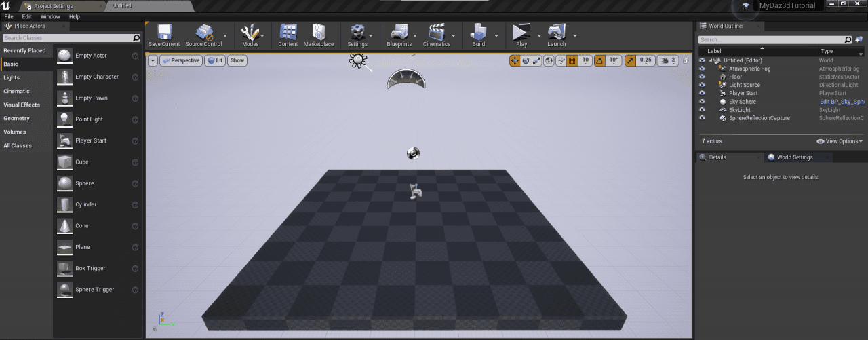Image resolution: width=868 pixels, height=340 pixels.
Task: Open the File menu
Action: point(9,16)
